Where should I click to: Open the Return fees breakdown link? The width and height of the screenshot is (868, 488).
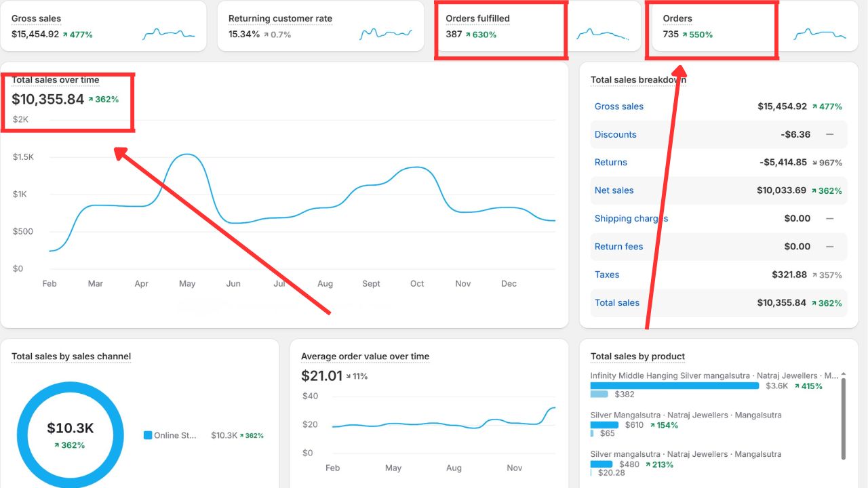pyautogui.click(x=619, y=247)
